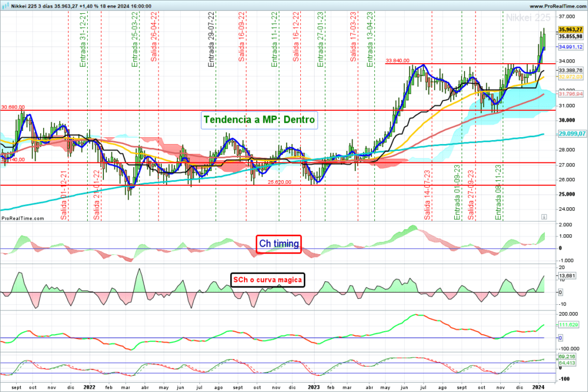
Task: Click the 'SCh o curva magica' label
Action: pyautogui.click(x=267, y=280)
